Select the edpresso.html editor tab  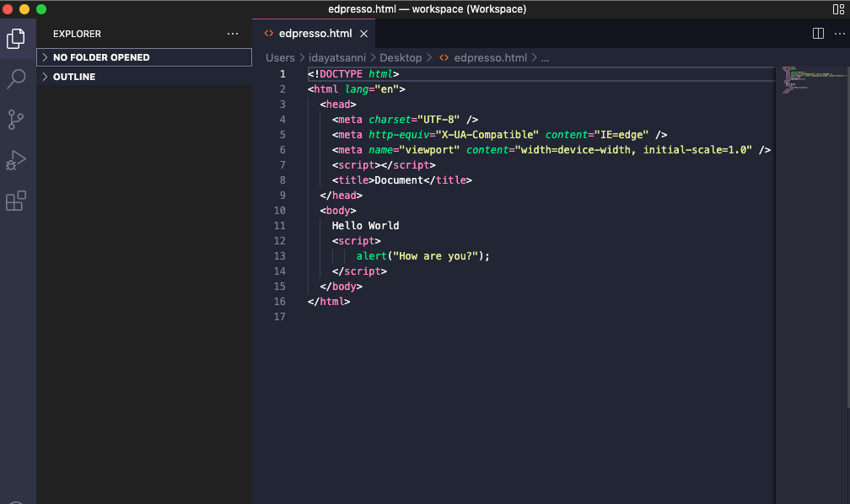(x=314, y=34)
